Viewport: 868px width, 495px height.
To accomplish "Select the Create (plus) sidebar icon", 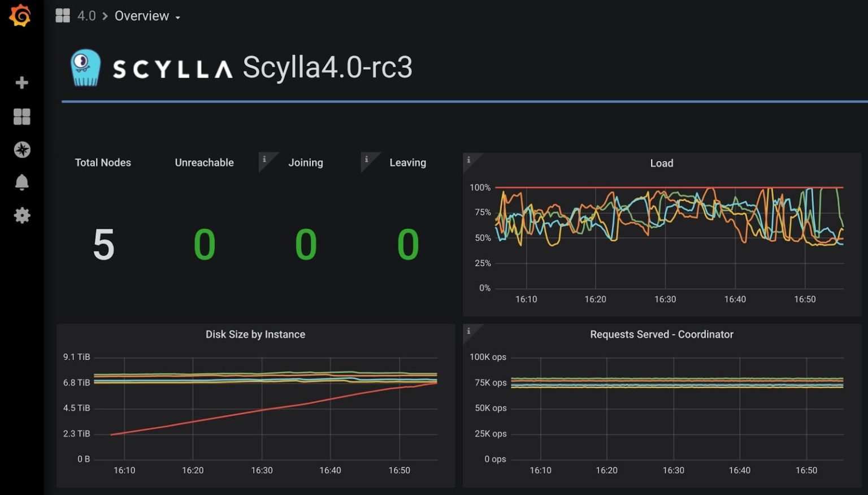I will coord(21,82).
